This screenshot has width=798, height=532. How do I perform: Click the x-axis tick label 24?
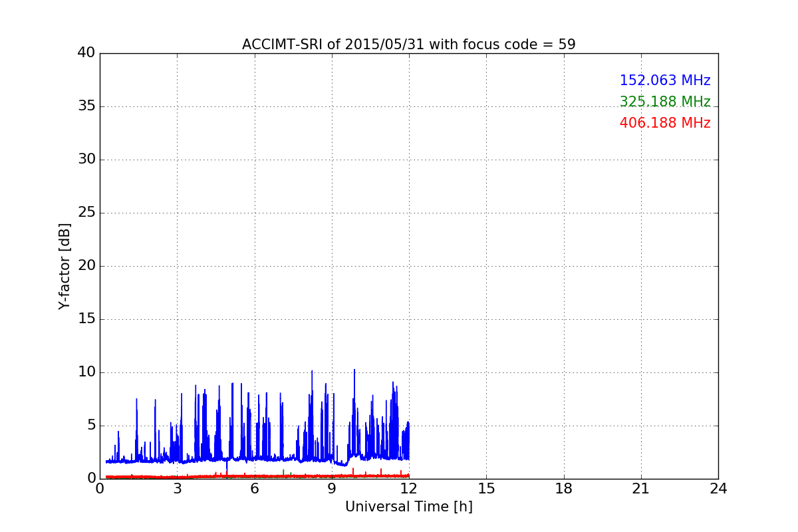718,488
